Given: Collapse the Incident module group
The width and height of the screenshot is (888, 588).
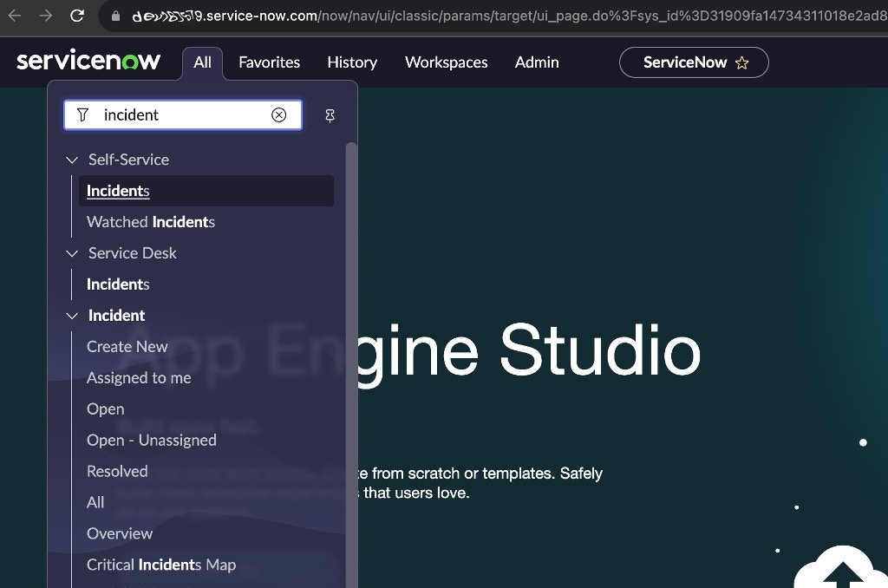Looking at the screenshot, I should click(72, 316).
